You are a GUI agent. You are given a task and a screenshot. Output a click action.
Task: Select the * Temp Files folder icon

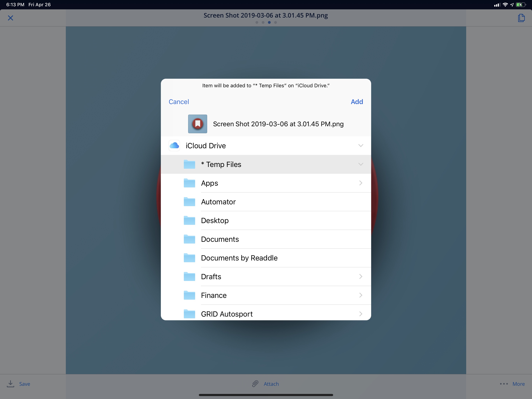point(189,164)
